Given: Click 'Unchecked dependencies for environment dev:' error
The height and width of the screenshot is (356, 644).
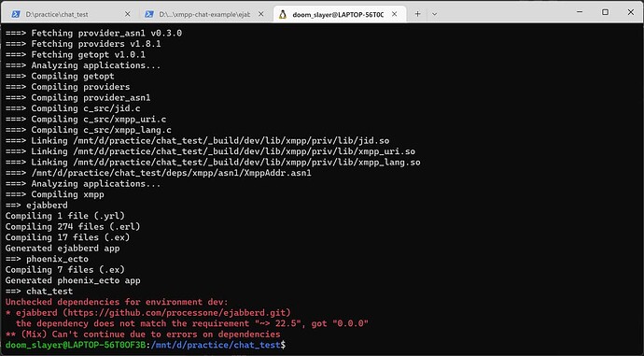Looking at the screenshot, I should click(117, 302).
